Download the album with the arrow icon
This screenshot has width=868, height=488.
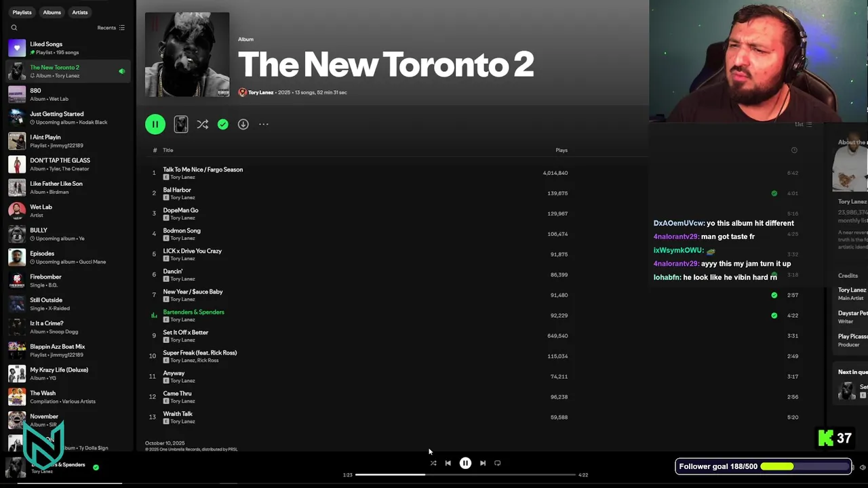click(243, 124)
